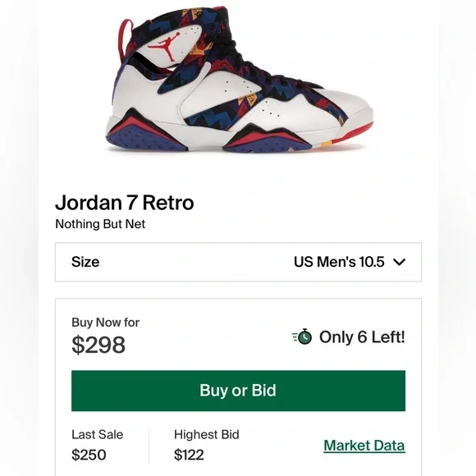Click the green stopwatch icon
The image size is (476, 476).
[302, 336]
